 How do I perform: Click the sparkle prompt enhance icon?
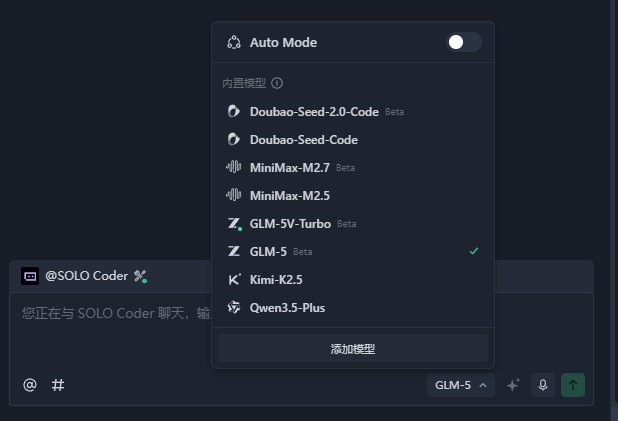click(x=513, y=385)
